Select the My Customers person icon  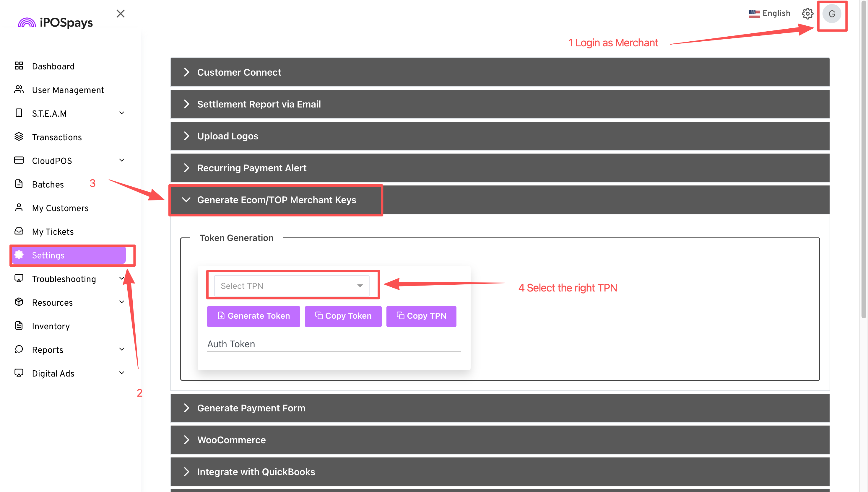pos(19,208)
